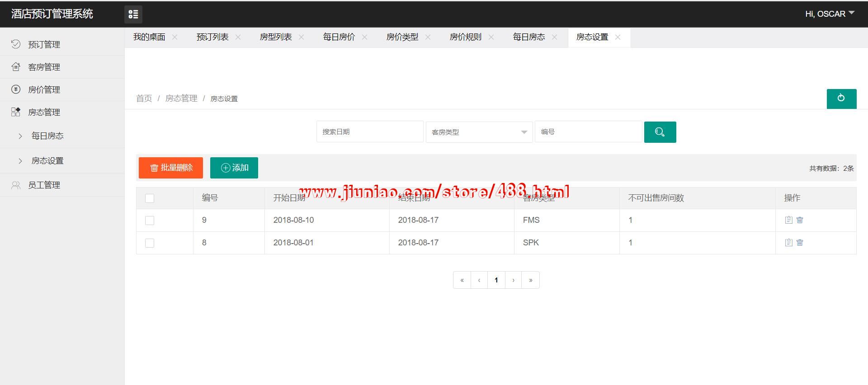Click edit icon for record 8

(788, 243)
